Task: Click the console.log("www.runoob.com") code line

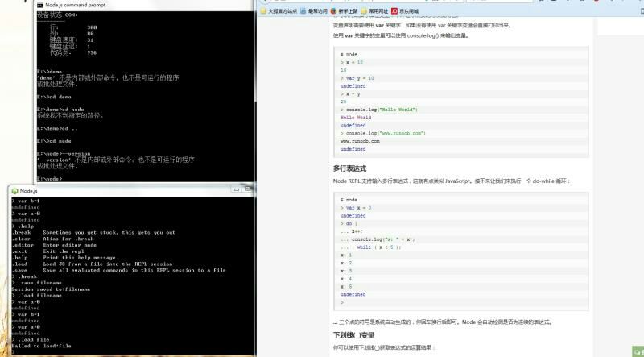Action: (383, 133)
